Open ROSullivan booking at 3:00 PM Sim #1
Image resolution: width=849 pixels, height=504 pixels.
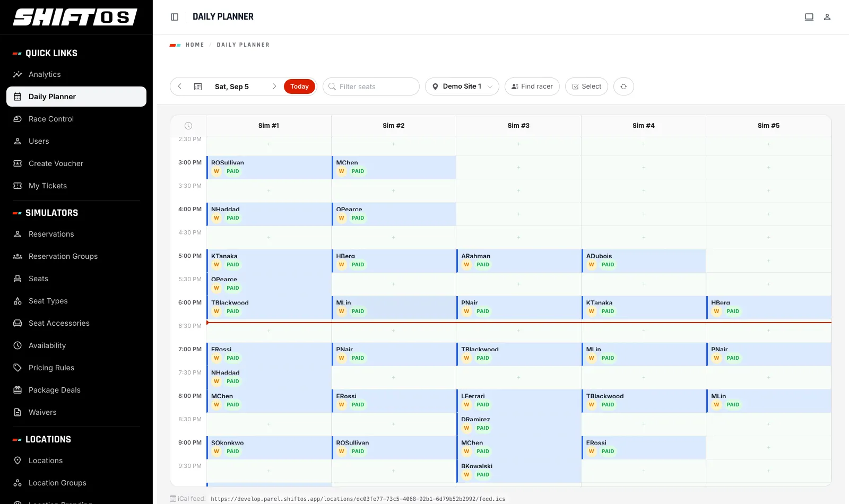pyautogui.click(x=268, y=167)
